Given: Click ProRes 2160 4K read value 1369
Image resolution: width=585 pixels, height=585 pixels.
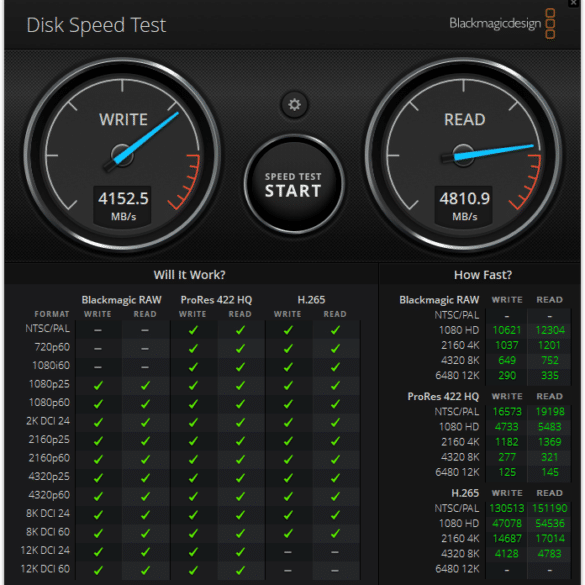Looking at the screenshot, I should point(550,442).
